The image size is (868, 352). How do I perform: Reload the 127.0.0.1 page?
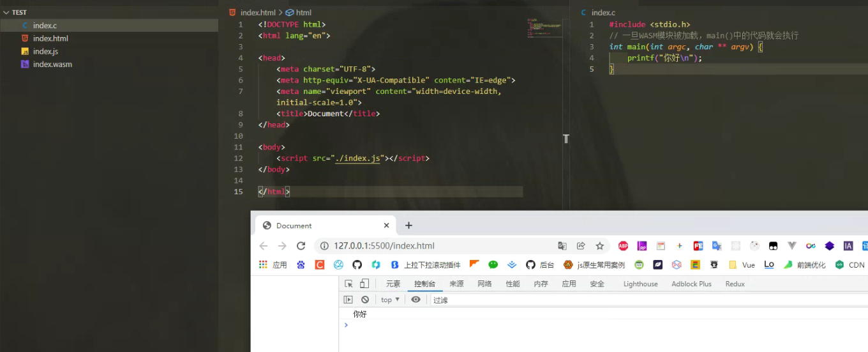[x=301, y=246]
